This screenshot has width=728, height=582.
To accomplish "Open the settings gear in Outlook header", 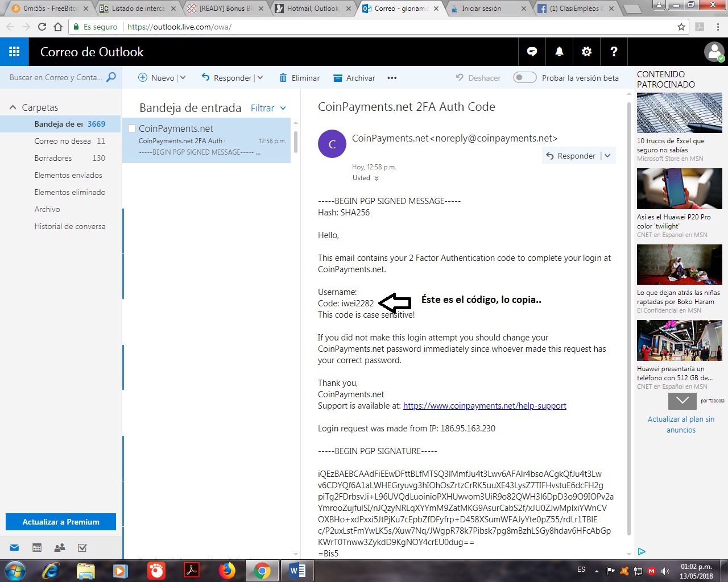I will pyautogui.click(x=586, y=52).
